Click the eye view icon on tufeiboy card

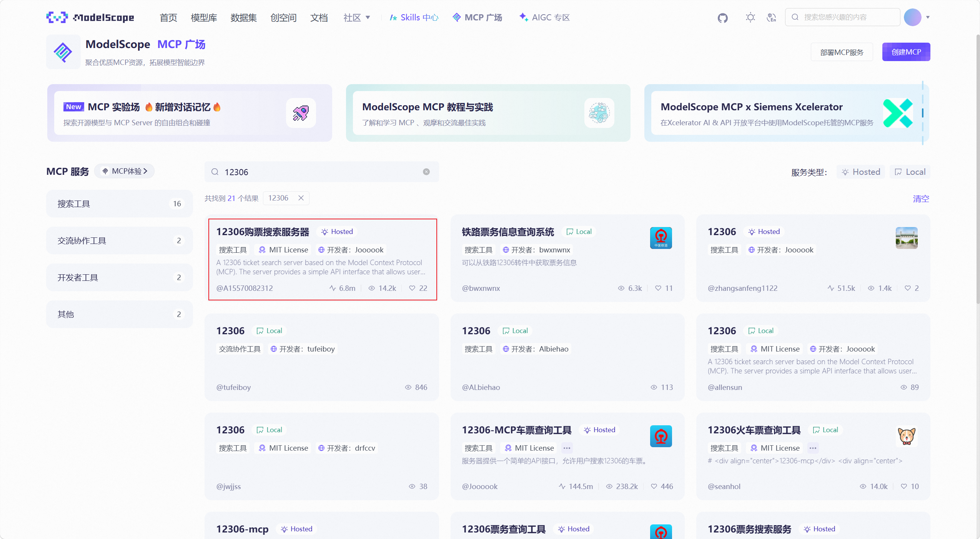coord(408,387)
